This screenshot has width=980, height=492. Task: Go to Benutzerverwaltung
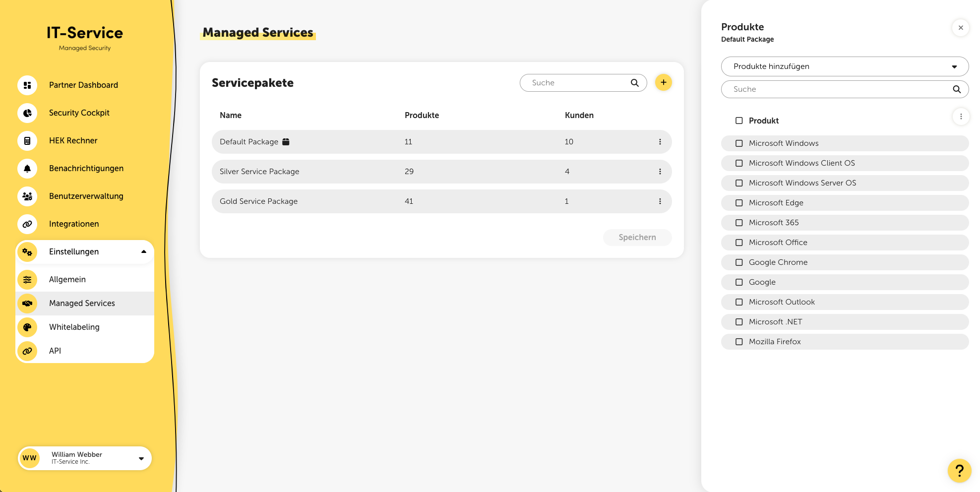86,196
